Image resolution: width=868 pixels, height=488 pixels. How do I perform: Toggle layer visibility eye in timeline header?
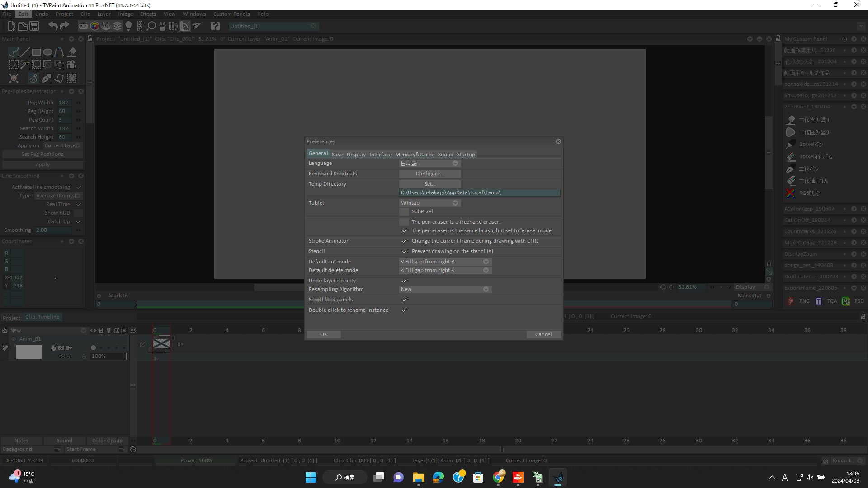coord(93,330)
